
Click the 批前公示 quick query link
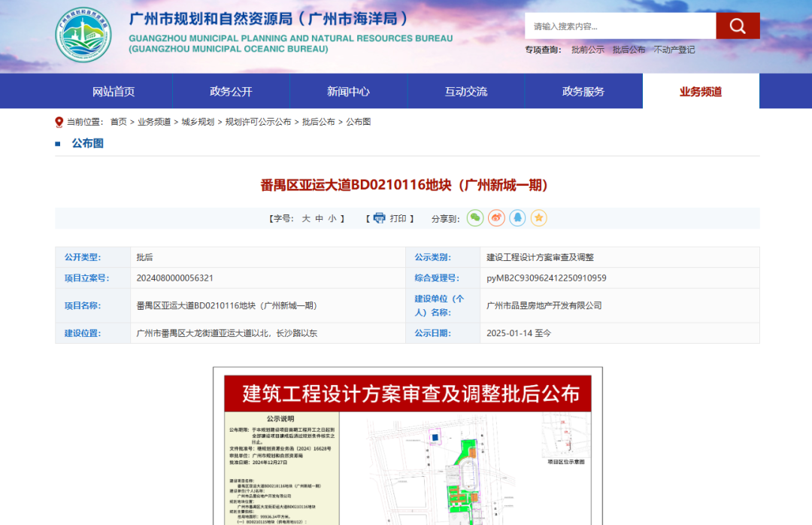588,50
